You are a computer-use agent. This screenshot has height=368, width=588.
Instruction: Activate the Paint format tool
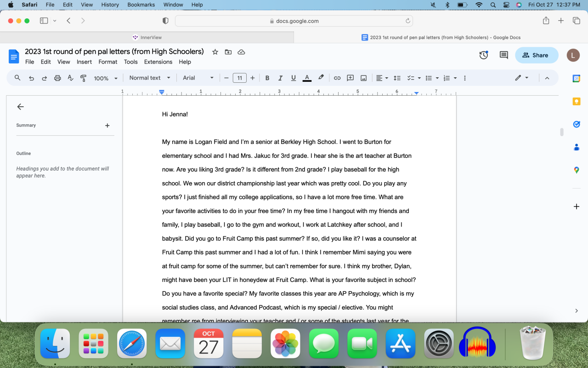tap(83, 78)
